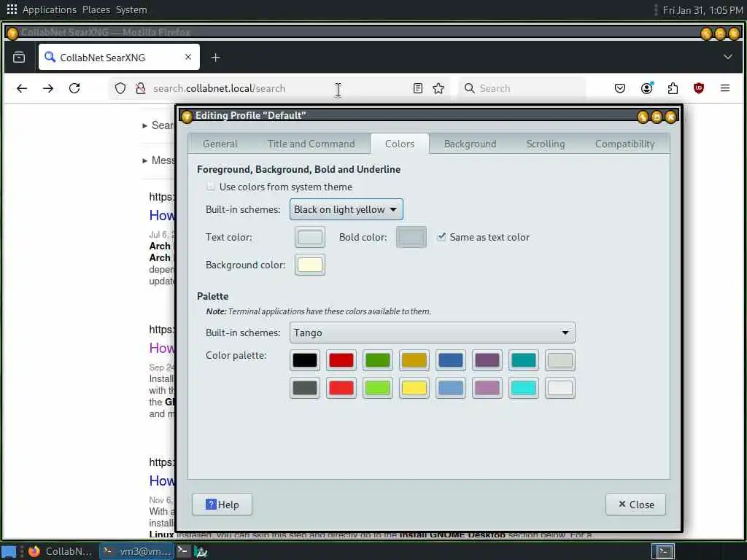747x560 pixels.
Task: Open tracking protection shield icon
Action: click(120, 88)
